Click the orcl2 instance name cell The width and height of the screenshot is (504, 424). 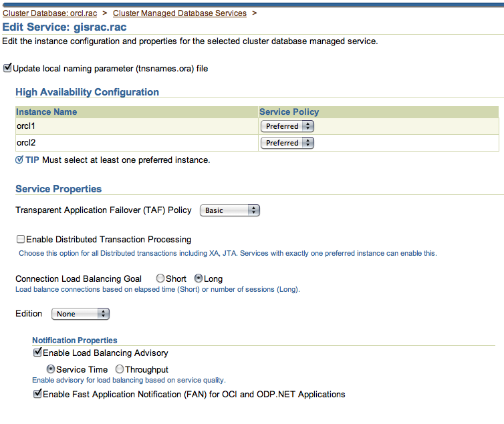tap(28, 143)
